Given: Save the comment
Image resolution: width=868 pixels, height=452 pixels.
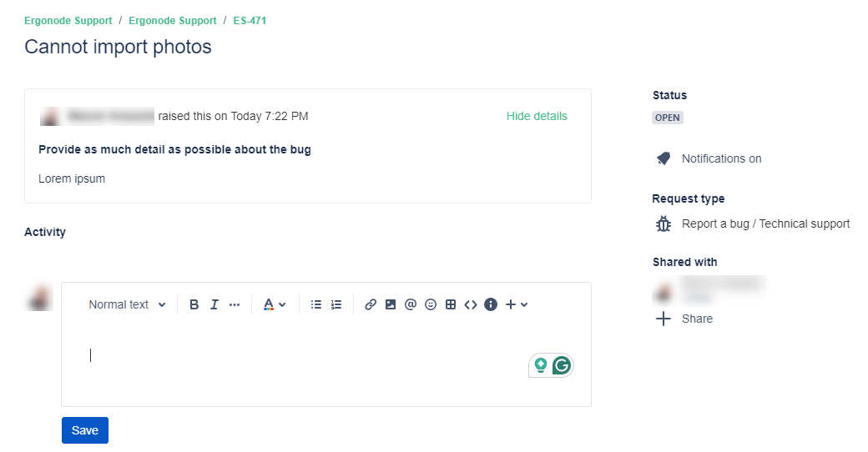Looking at the screenshot, I should 85,430.
